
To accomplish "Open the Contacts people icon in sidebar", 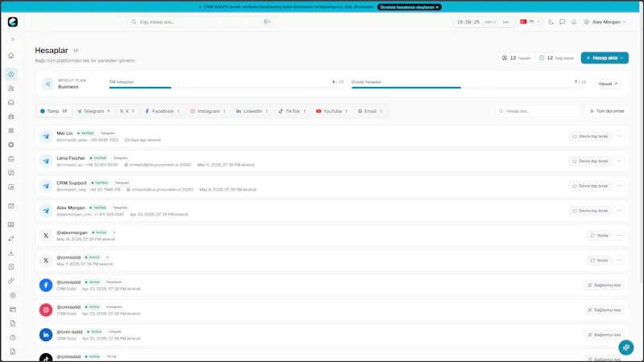I will tap(11, 88).
